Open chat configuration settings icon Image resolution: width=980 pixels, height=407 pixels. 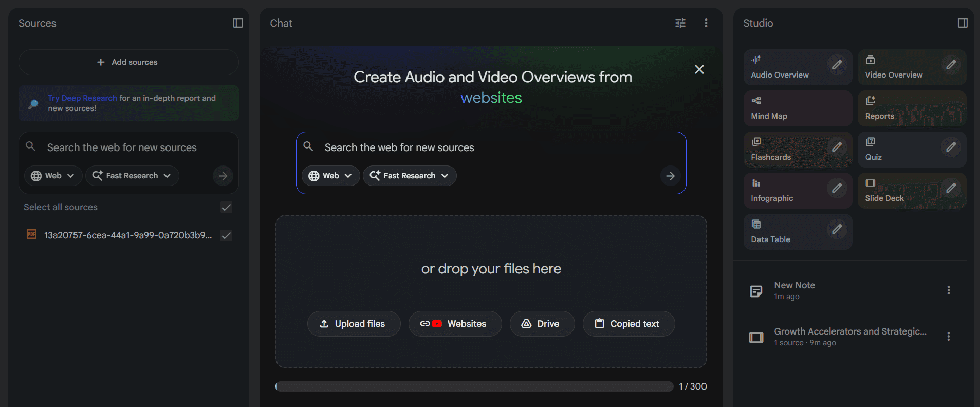(x=680, y=23)
